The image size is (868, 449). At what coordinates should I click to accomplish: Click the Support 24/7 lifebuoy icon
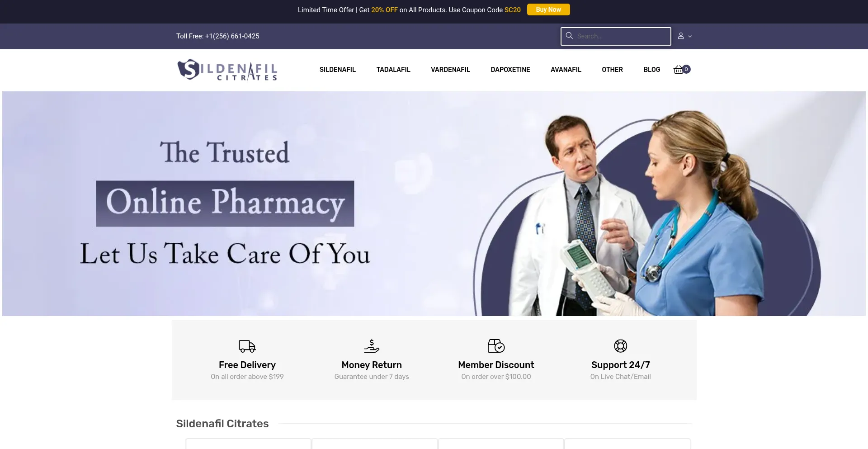(621, 346)
